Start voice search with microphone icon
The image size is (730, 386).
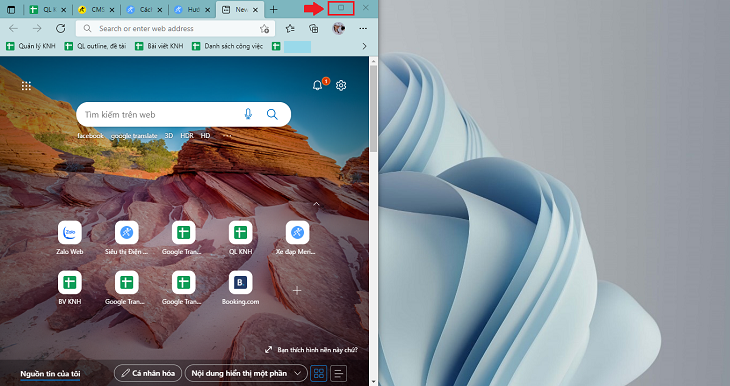click(x=248, y=114)
